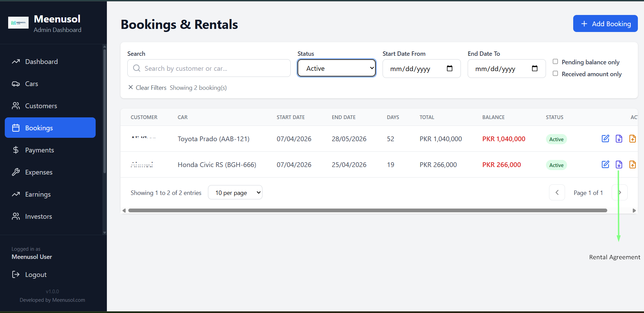The height and width of the screenshot is (313, 644).
Task: Click the customer search input field
Action: coord(209,68)
